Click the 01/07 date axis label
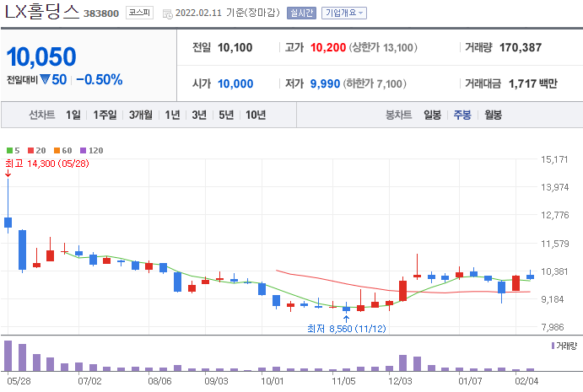583x392 pixels. [x=470, y=381]
